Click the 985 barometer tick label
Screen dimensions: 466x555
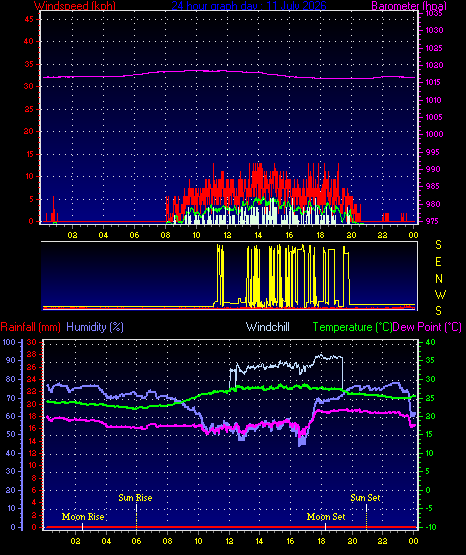[x=433, y=186]
